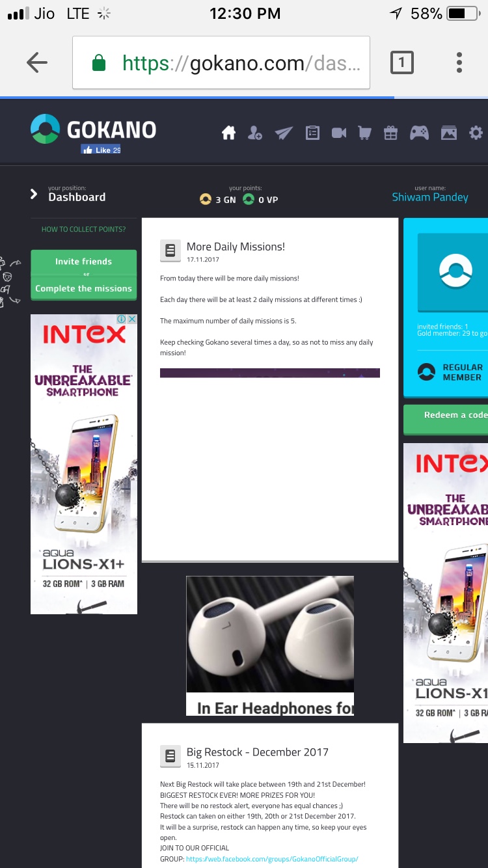Open the add-friend invite icon

click(255, 133)
